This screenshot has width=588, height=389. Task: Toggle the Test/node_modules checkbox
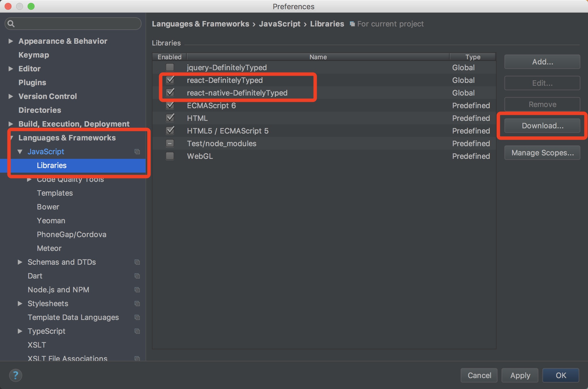[170, 143]
